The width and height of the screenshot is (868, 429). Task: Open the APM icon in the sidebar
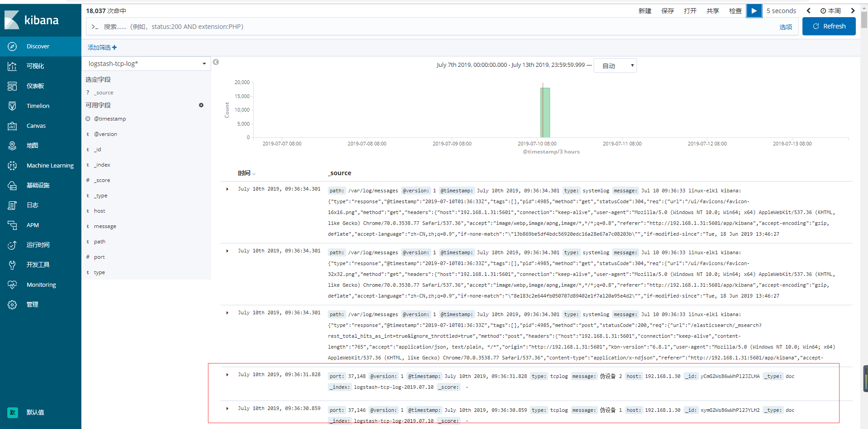12,225
